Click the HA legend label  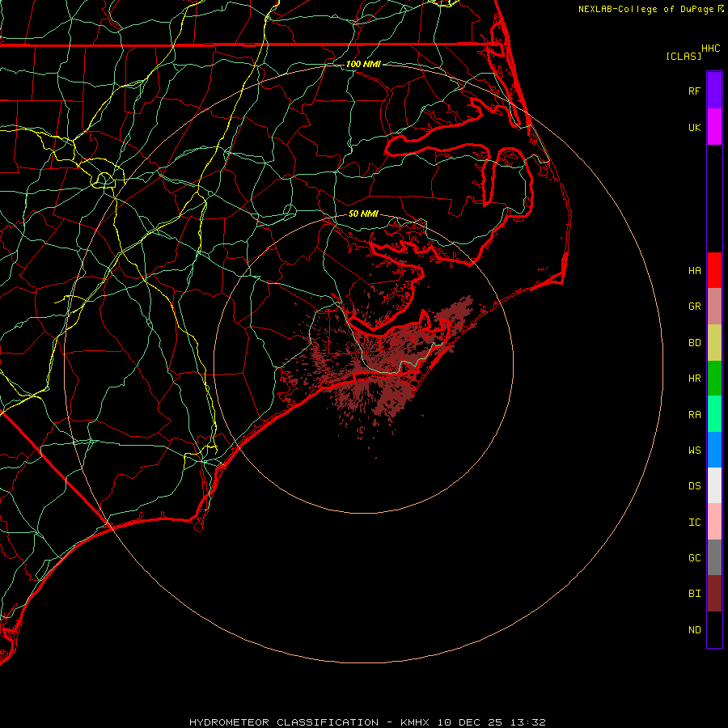(694, 271)
